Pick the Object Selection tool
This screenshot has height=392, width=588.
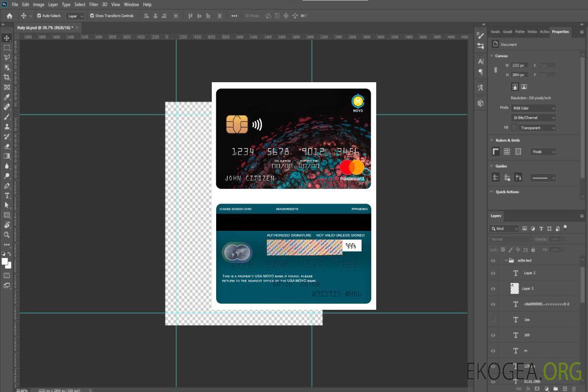point(7,68)
